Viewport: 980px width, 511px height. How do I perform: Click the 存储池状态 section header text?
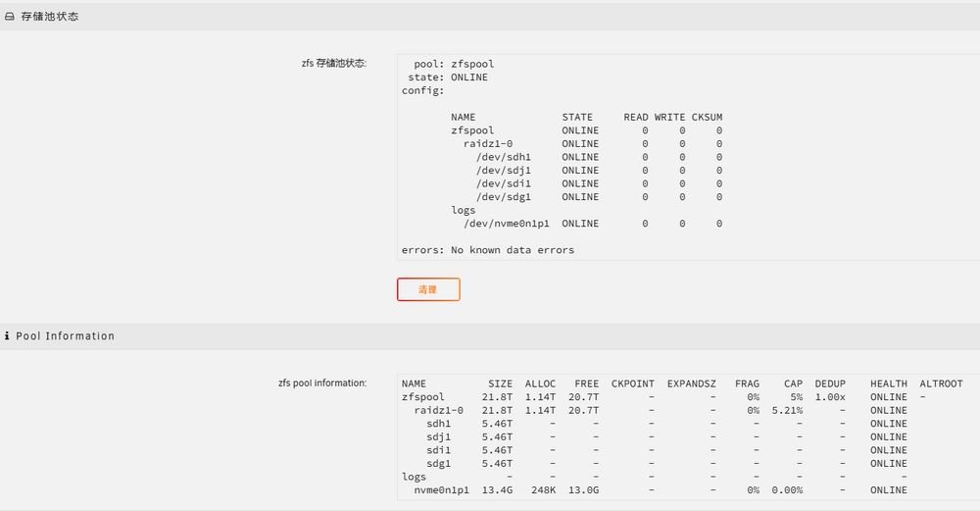(50, 17)
